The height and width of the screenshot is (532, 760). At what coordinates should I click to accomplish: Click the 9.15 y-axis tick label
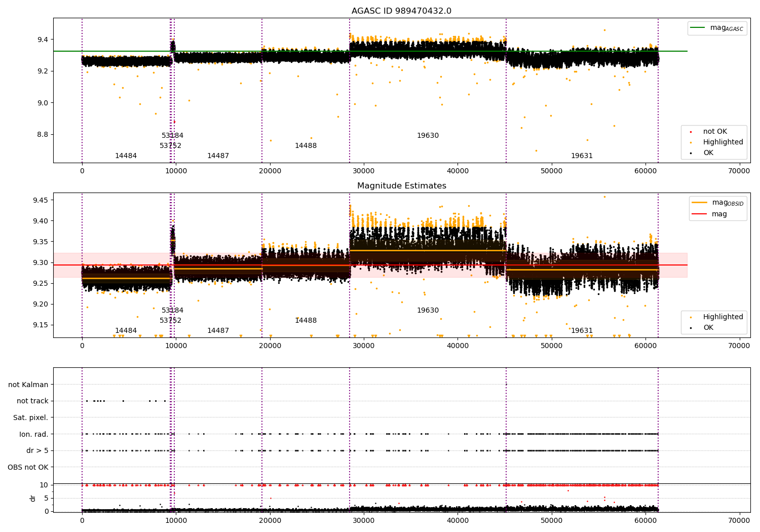pos(41,325)
